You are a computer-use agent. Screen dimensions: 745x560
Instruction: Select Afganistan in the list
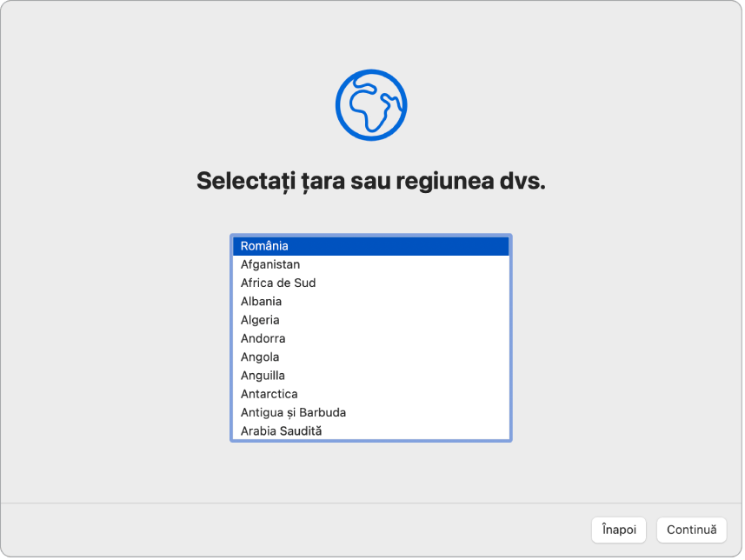coord(372,264)
